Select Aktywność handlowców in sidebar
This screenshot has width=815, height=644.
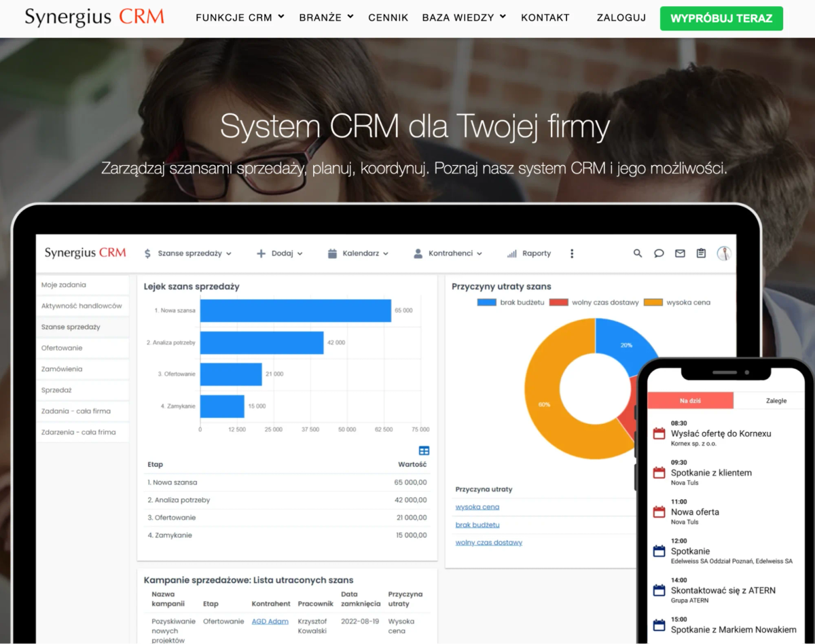click(82, 306)
